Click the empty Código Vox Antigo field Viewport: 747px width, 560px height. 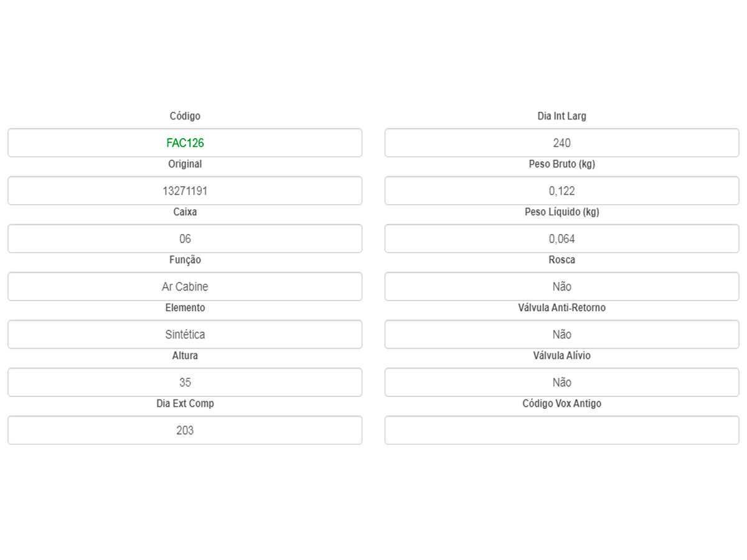tap(561, 431)
